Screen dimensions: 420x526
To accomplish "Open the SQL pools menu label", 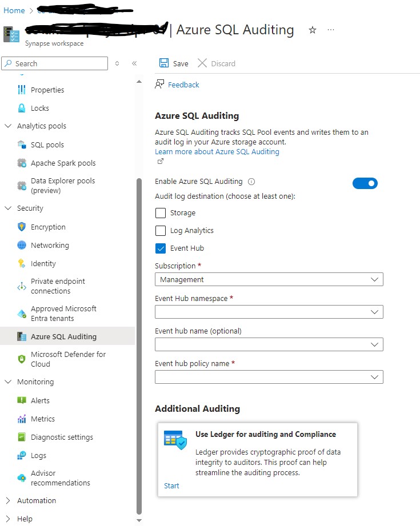I will [x=47, y=144].
